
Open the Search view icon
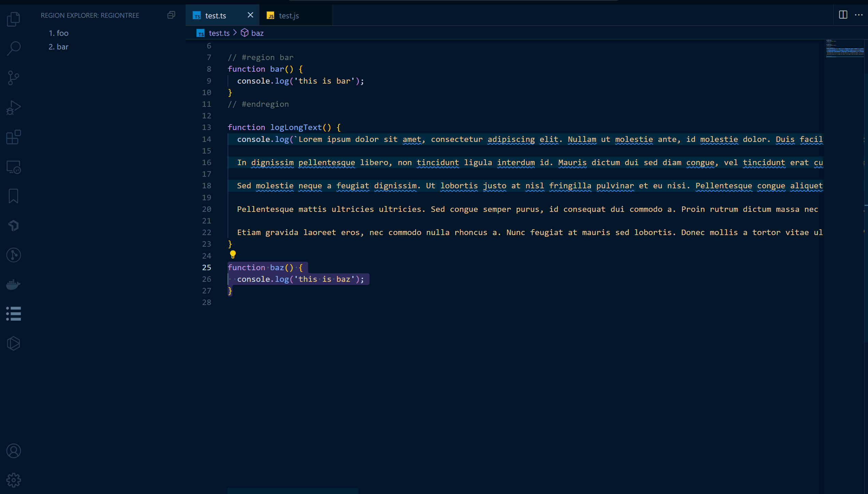[14, 48]
